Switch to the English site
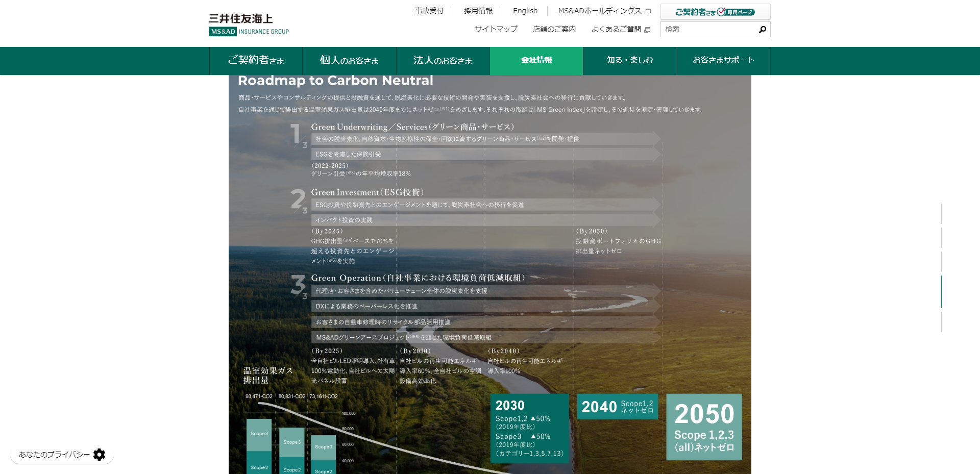 pyautogui.click(x=525, y=11)
